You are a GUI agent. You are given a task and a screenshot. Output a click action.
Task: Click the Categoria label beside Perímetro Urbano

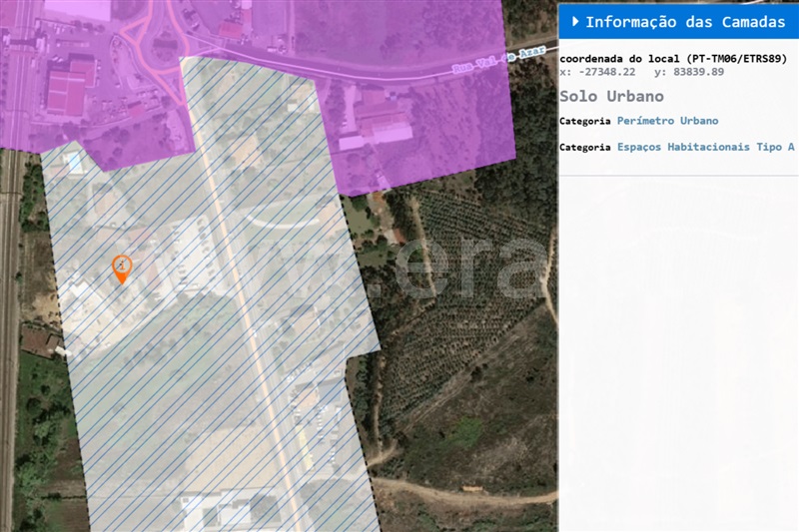coord(584,121)
